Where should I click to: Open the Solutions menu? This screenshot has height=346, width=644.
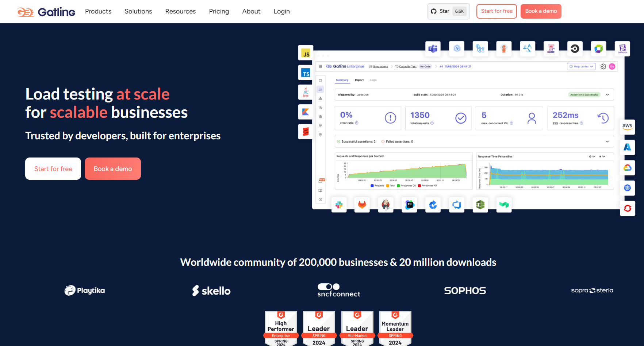point(138,11)
